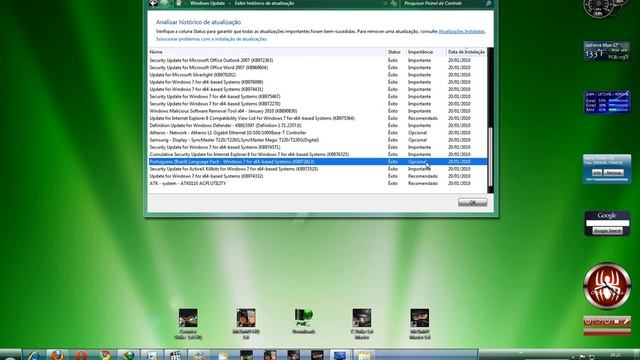This screenshot has height=360, width=640.
Task: Select the Samsung Display SyncMaster row
Action: [x=318, y=140]
